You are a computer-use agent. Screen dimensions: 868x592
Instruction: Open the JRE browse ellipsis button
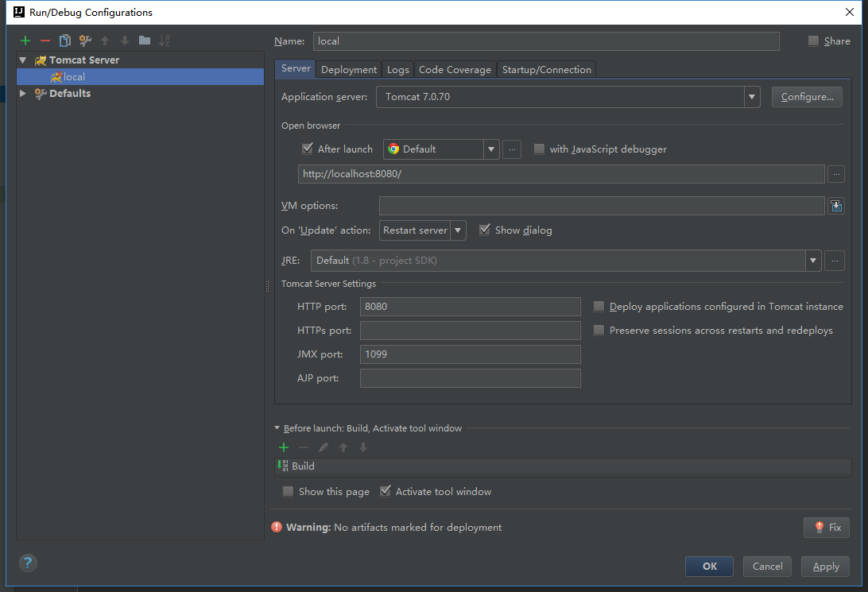tap(835, 261)
